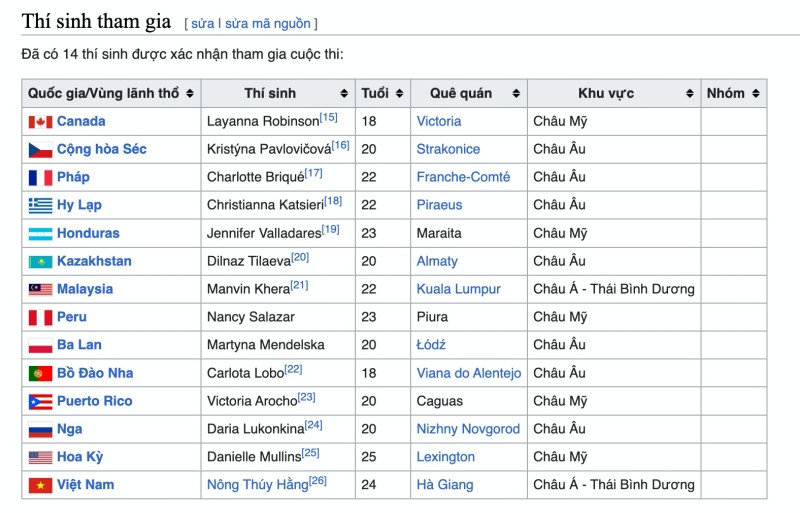800x513 pixels.
Task: Click the Malaysia flag icon
Action: [40, 290]
